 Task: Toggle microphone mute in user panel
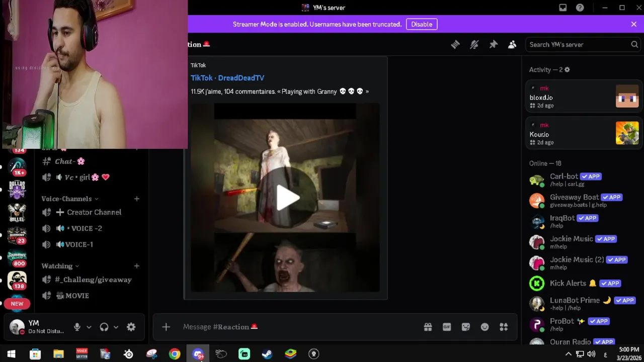[77, 327]
